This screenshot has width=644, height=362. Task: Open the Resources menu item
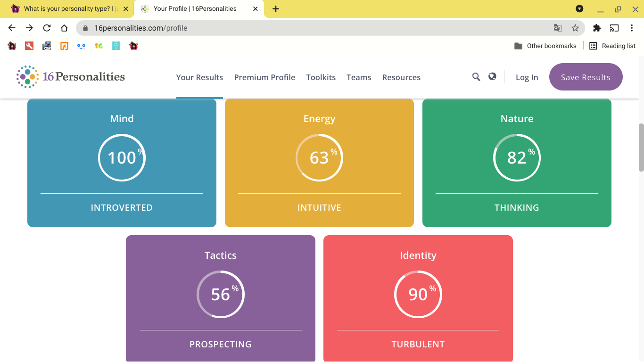[401, 77]
